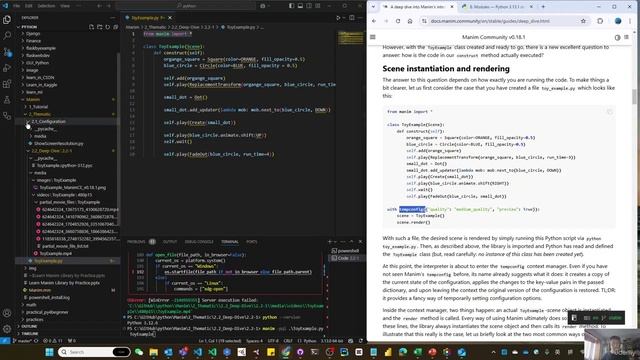Screen dimensions: 640x360
Task: Open the Edit menu in VS Code
Action: tap(29, 6)
